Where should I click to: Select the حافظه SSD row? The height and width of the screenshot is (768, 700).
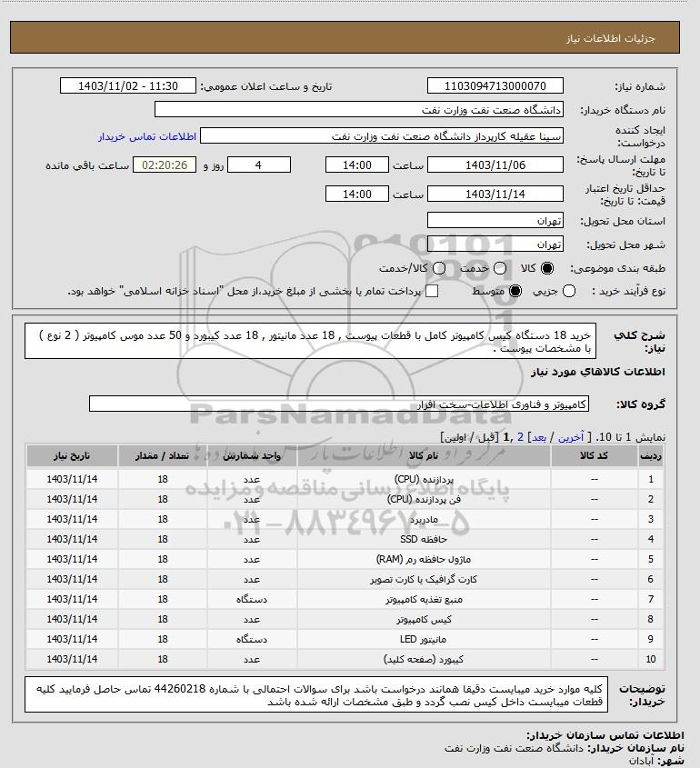[345, 539]
